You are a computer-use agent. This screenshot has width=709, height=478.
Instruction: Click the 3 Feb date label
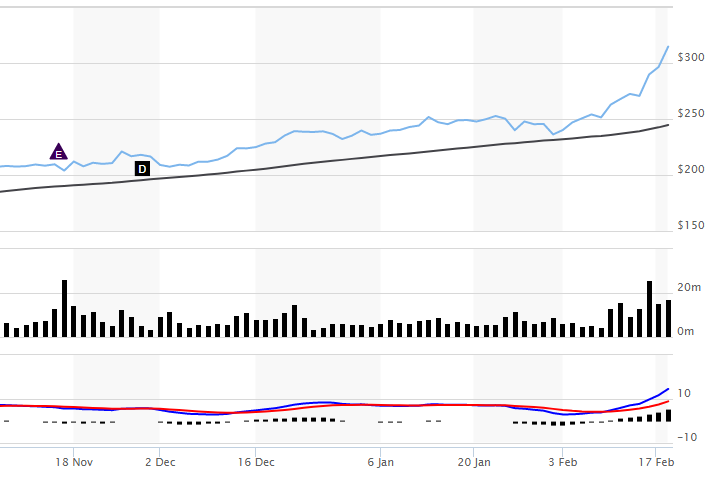point(562,462)
